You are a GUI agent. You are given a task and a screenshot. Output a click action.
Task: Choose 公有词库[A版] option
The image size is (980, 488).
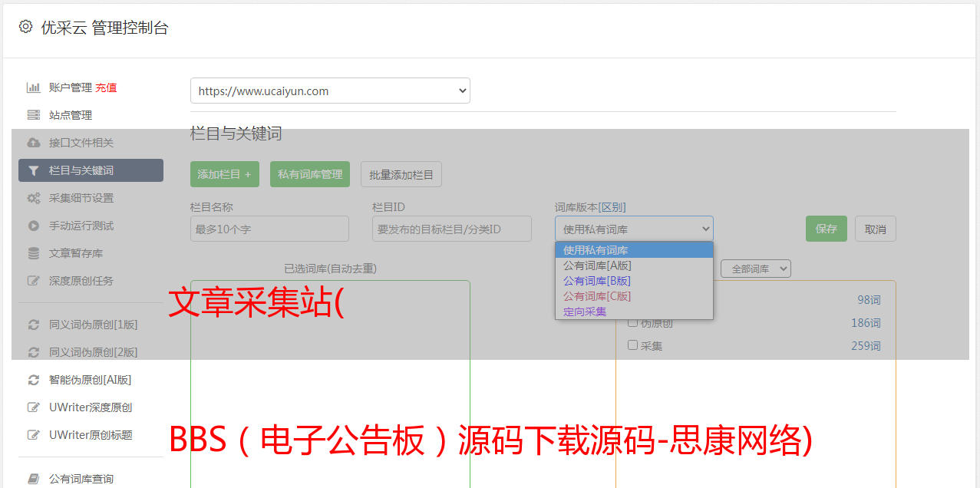pos(634,265)
